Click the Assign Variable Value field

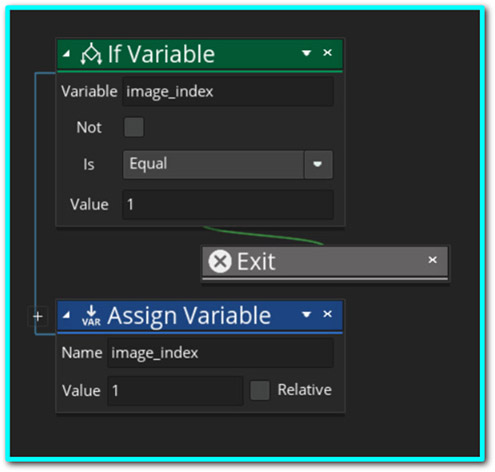(175, 391)
